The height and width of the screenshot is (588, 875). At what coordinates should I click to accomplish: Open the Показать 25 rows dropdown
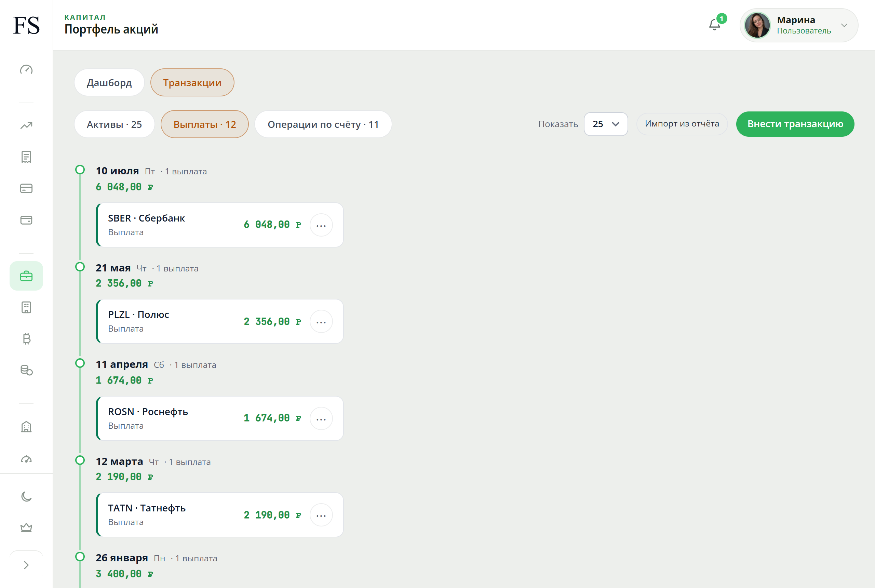click(x=606, y=124)
